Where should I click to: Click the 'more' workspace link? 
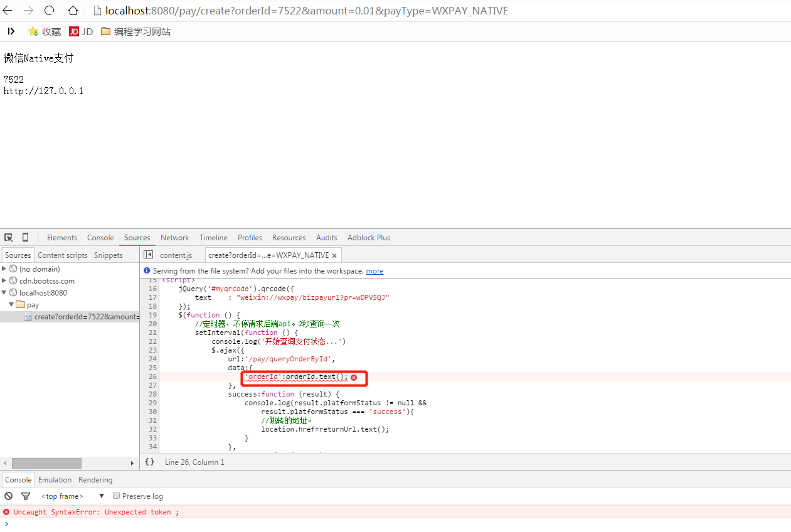click(374, 271)
